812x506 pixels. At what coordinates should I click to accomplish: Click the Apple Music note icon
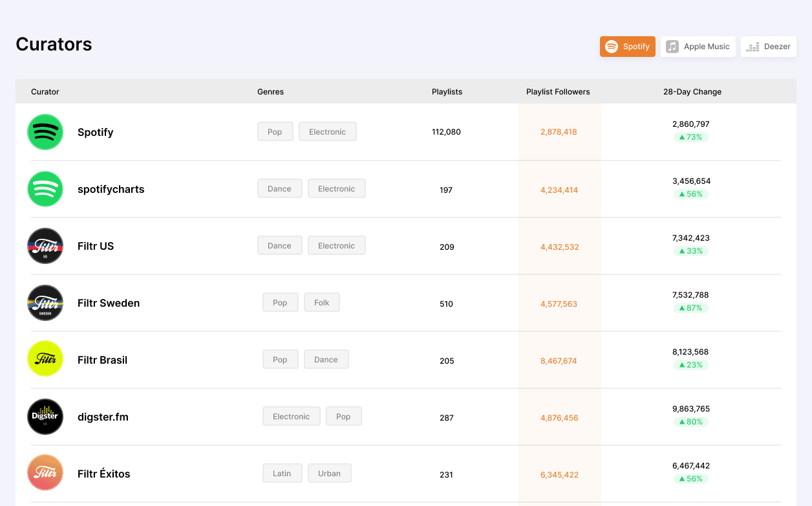click(x=672, y=47)
